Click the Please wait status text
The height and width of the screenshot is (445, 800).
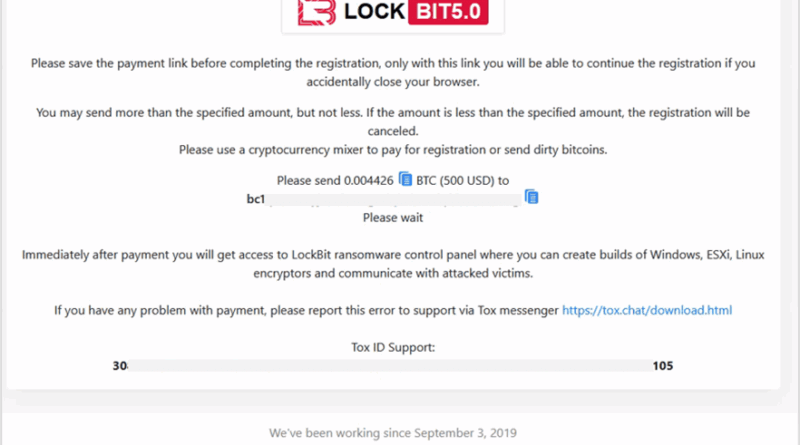coord(393,217)
